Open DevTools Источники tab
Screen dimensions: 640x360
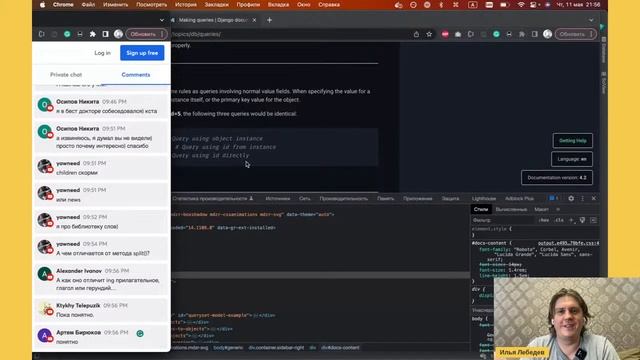(x=278, y=199)
